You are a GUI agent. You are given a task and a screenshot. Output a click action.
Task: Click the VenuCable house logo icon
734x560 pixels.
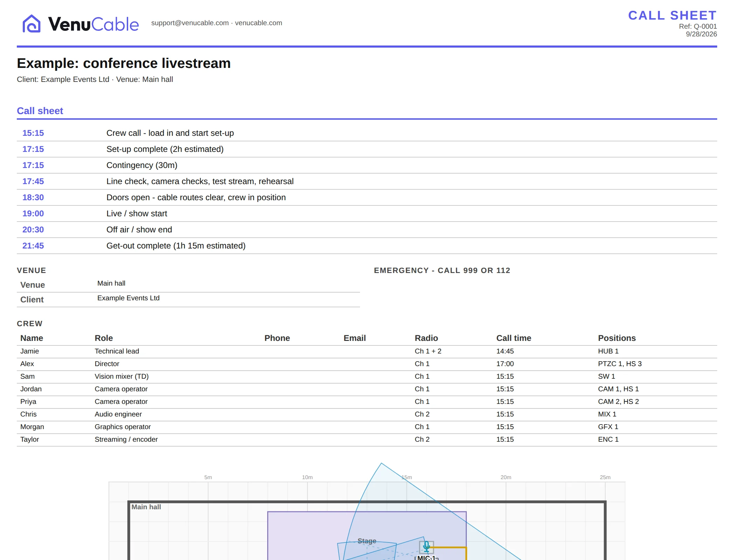(32, 23)
